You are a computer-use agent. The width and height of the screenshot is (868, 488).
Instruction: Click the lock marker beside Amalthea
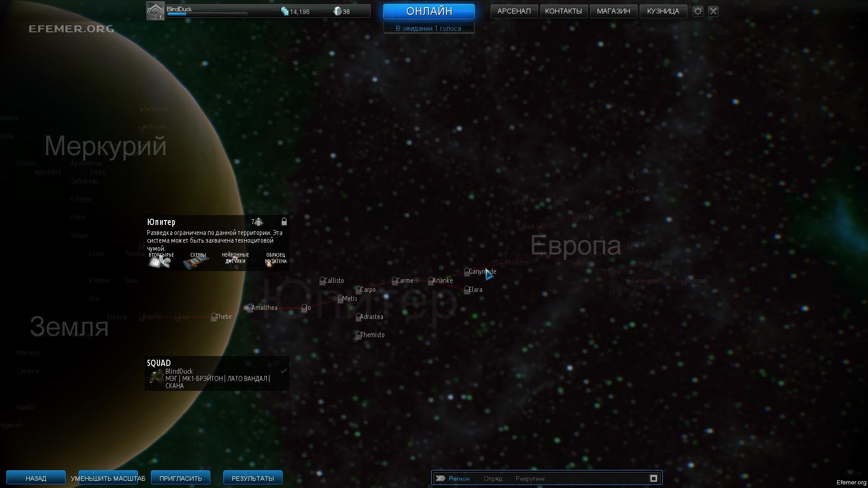pos(250,308)
